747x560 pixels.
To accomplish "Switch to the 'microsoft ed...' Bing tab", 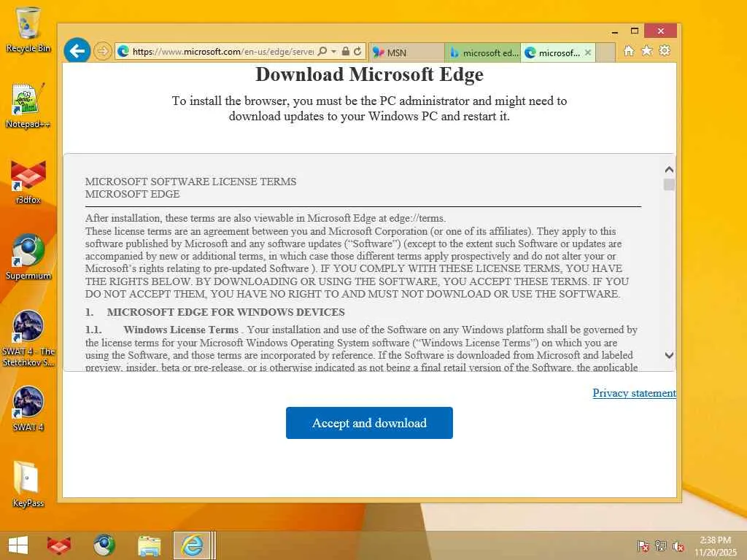I will tap(483, 52).
